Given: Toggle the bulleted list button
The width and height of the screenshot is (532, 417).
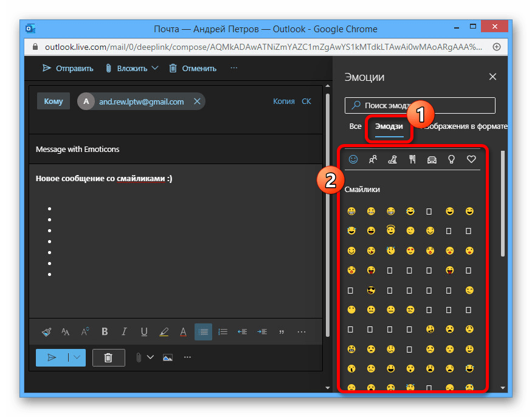Looking at the screenshot, I should click(203, 332).
